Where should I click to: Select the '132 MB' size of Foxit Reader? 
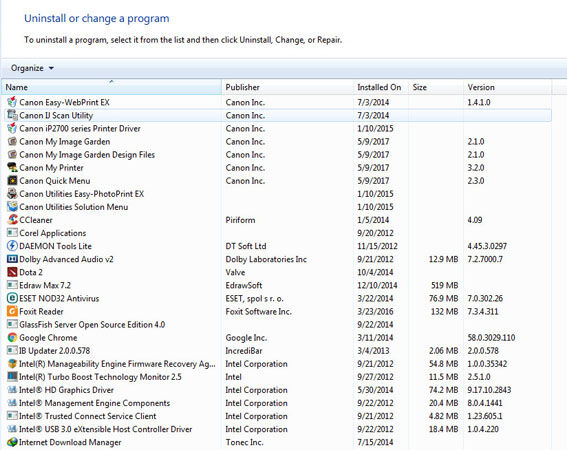(444, 311)
